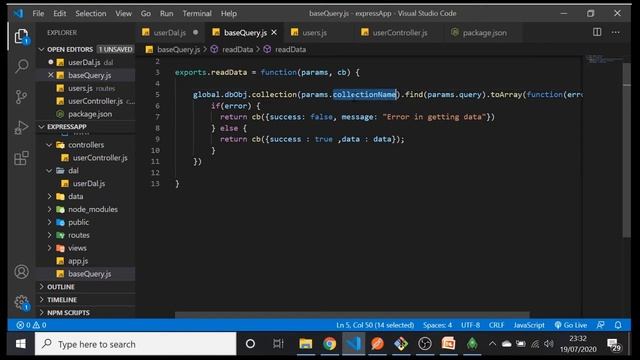Show hidden system tray icons
Image resolution: width=640 pixels, height=360 pixels.
point(492,344)
